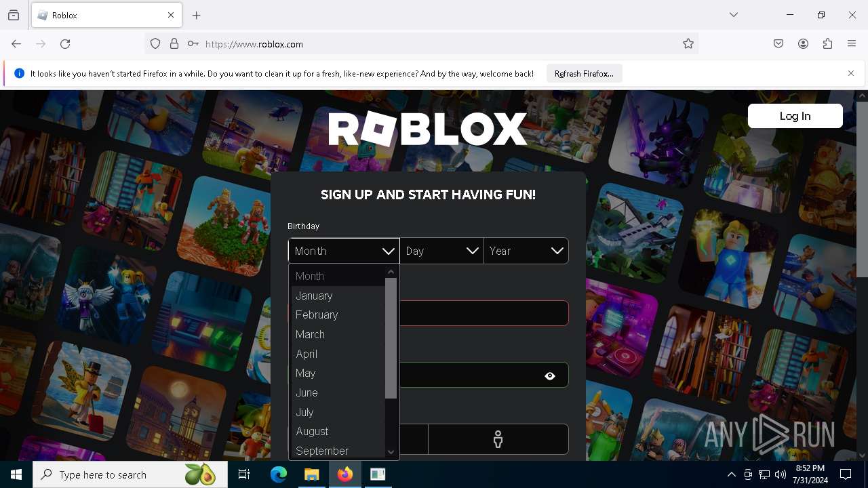Open the Save to Pocket icon
The width and height of the screenshot is (868, 488).
(x=778, y=44)
